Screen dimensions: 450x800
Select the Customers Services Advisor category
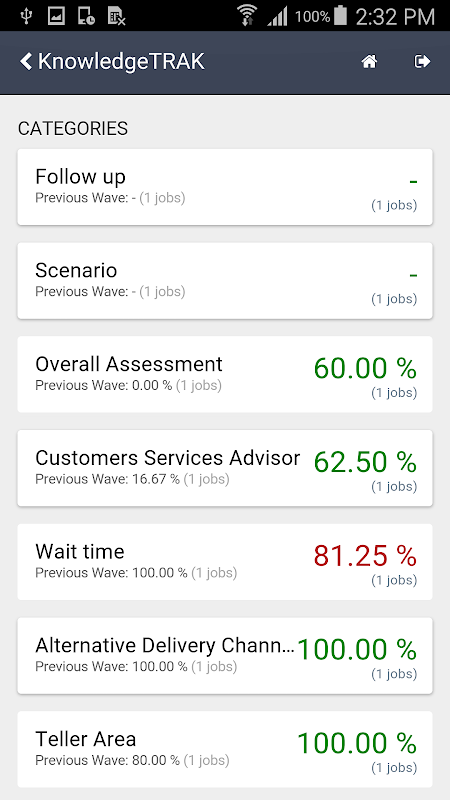pos(225,468)
